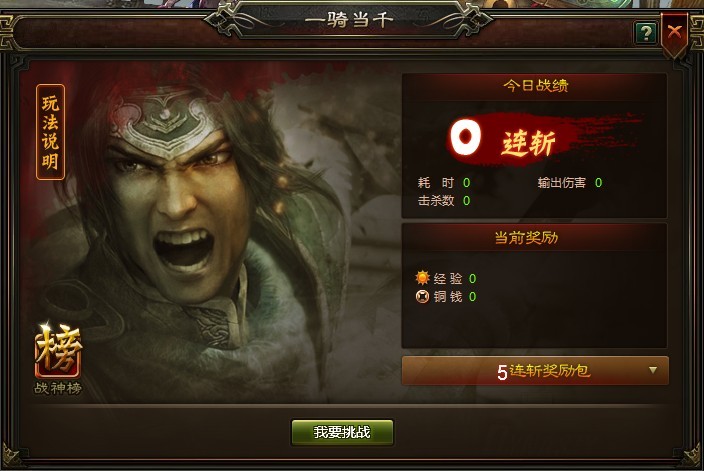
Task: Click the 0 连斩 kill streak badge
Action: [503, 140]
